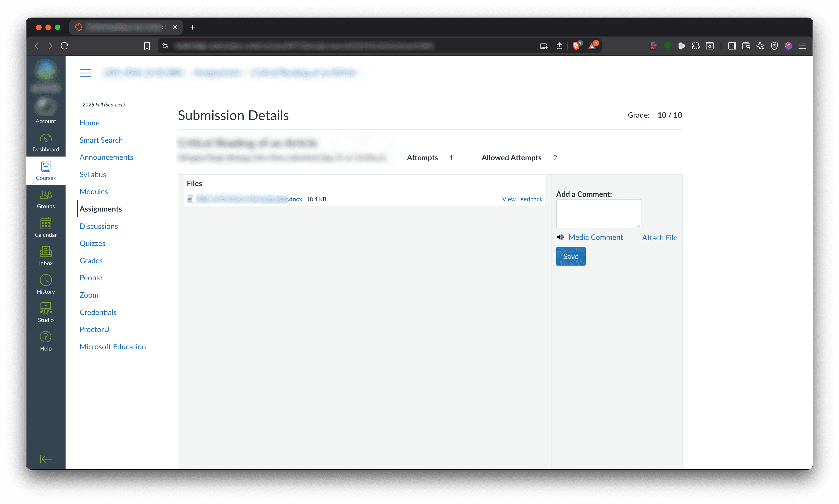
Task: Toggle the browser sidebar panel icon
Action: [x=732, y=46]
